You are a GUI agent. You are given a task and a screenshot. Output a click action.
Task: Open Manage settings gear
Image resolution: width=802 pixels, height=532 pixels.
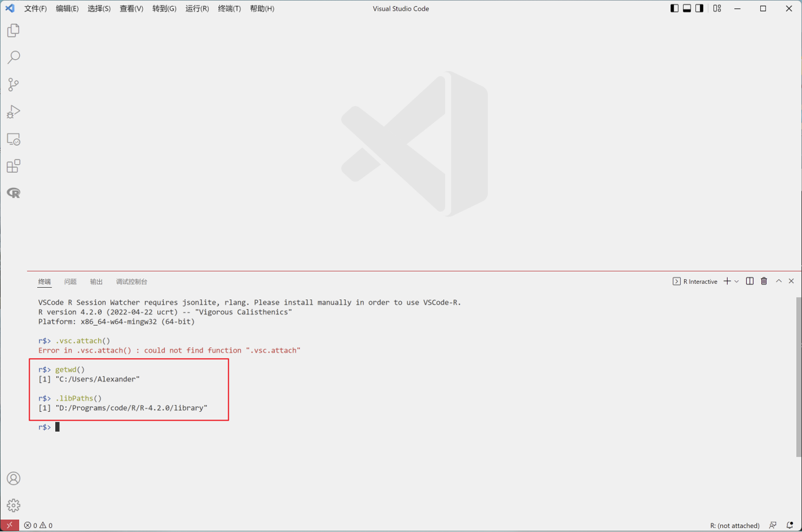13,505
